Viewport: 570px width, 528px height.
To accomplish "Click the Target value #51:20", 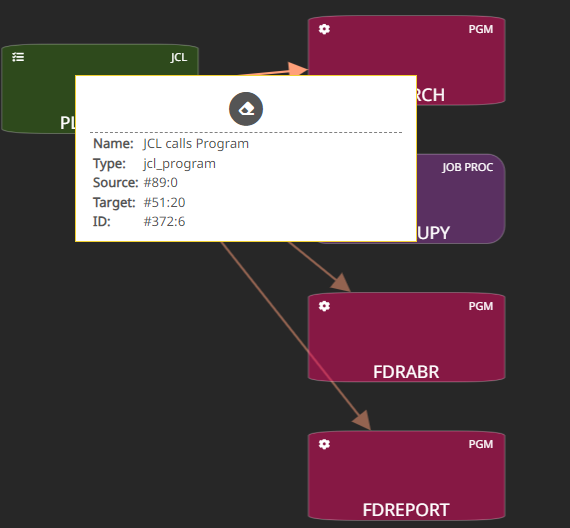I will [164, 202].
